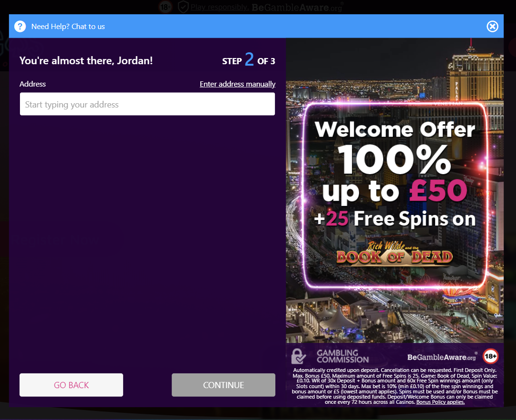
Task: Click the Play responsibly link at the top
Action: (219, 7)
